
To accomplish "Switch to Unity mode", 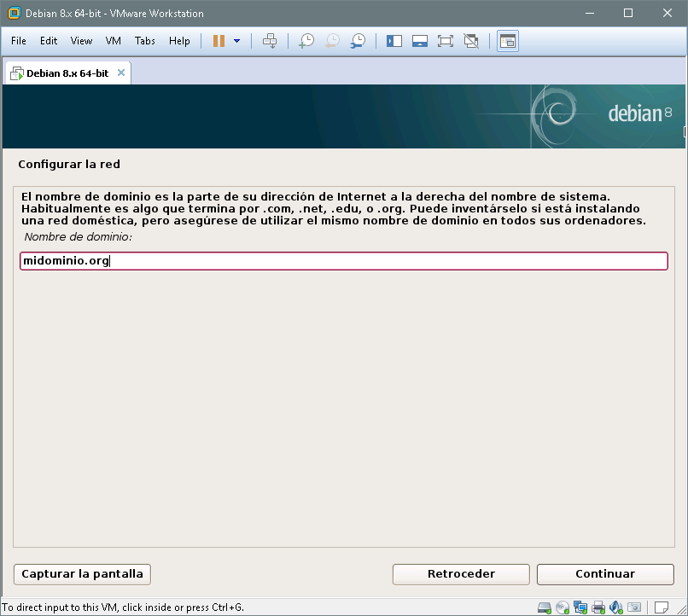I will click(x=470, y=41).
